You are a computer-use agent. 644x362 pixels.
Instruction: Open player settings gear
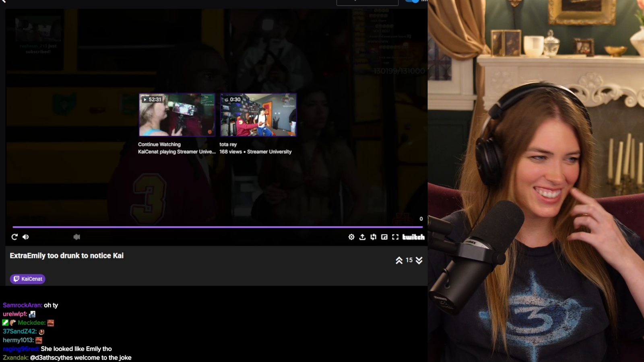[x=351, y=237]
